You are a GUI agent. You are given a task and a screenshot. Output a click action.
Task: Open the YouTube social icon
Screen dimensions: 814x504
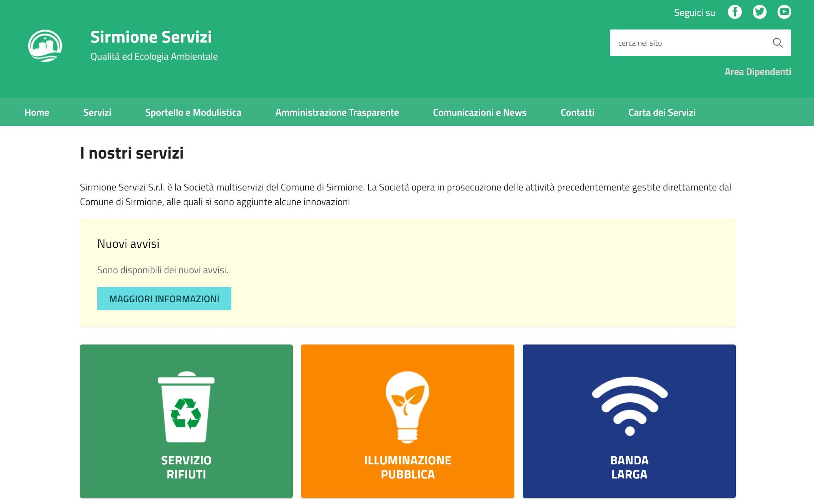784,12
